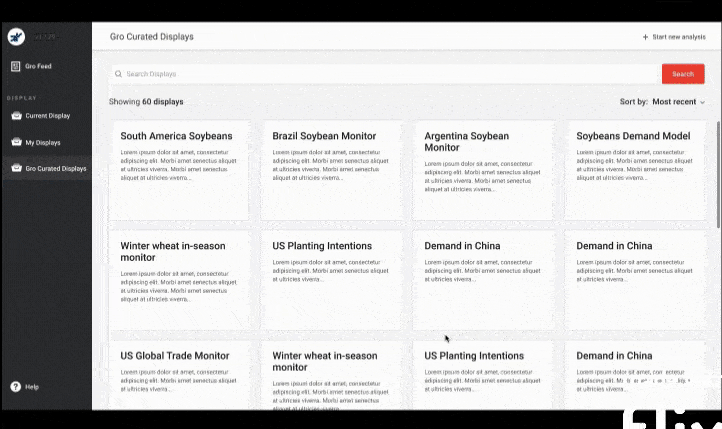Open Help question mark icon
The width and height of the screenshot is (722, 429).
(x=16, y=387)
